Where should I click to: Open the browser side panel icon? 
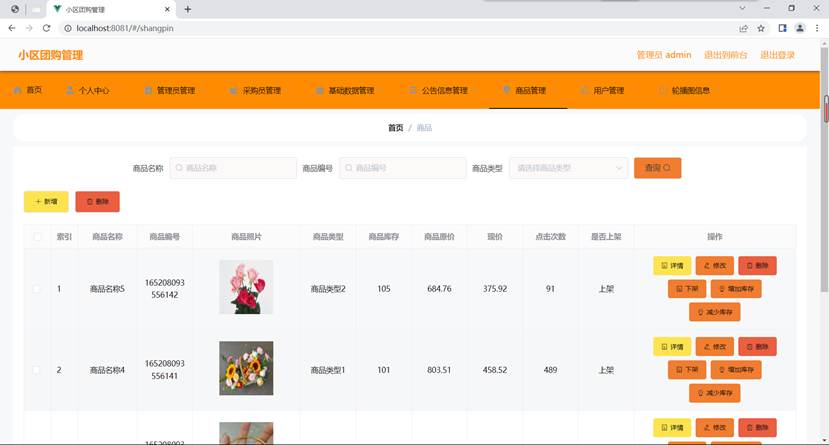pos(782,28)
